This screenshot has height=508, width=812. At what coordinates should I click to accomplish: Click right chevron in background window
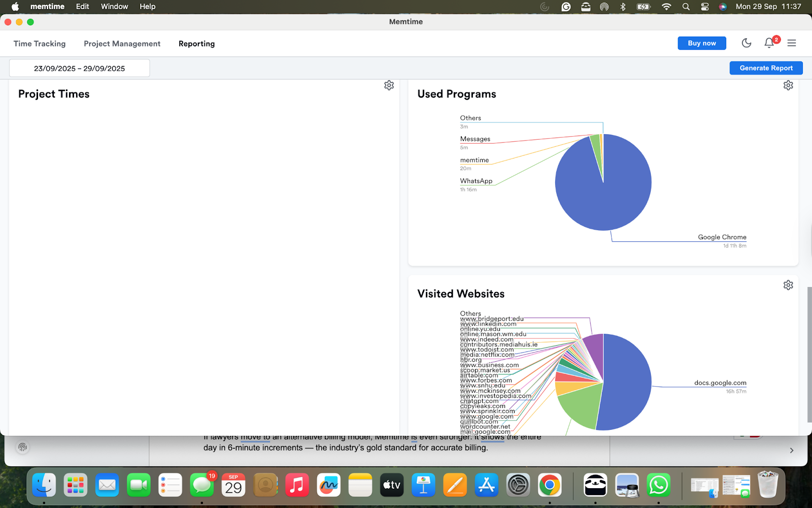[x=792, y=450]
